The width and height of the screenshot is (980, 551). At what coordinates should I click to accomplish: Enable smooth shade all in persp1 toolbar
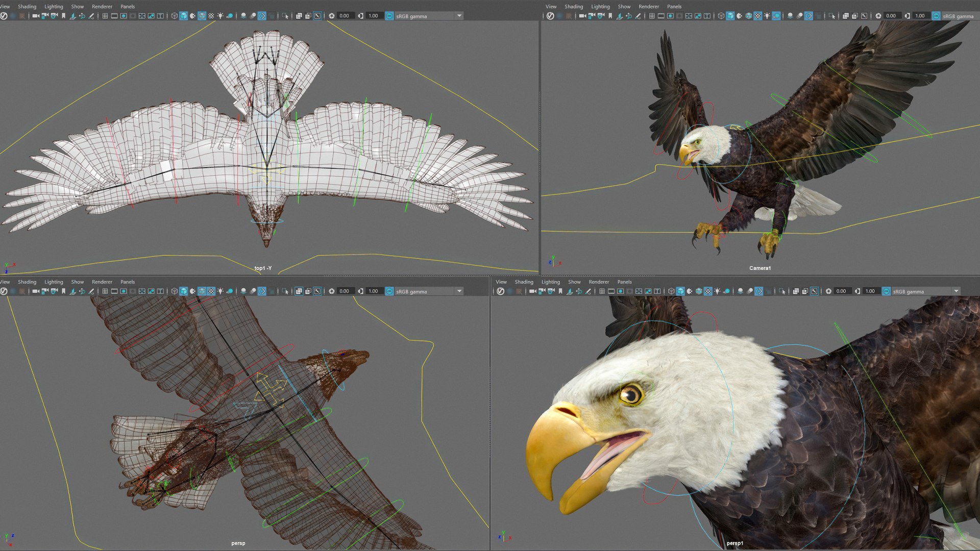click(680, 291)
